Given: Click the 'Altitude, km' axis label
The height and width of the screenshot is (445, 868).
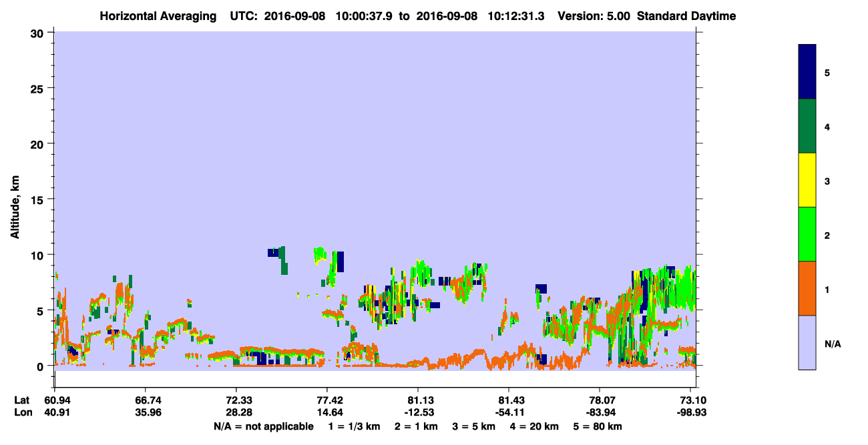Looking at the screenshot, I should (x=15, y=208).
